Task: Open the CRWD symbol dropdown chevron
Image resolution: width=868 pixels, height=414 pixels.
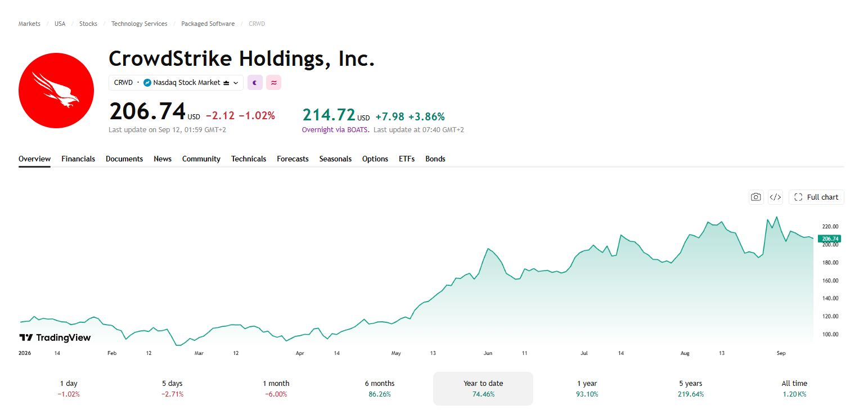Action: 236,83
